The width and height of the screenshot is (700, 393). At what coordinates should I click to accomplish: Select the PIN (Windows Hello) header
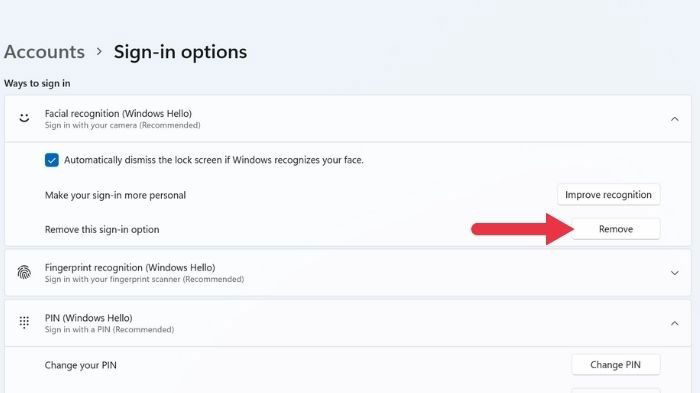click(348, 323)
